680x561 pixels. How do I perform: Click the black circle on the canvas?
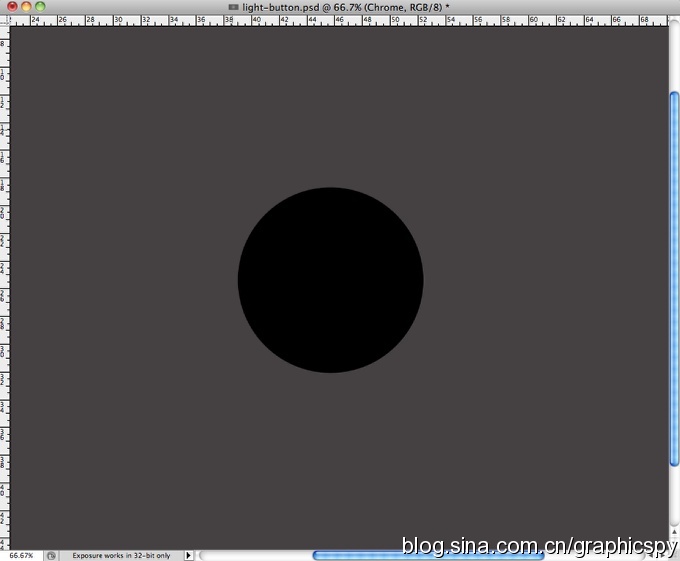point(330,280)
